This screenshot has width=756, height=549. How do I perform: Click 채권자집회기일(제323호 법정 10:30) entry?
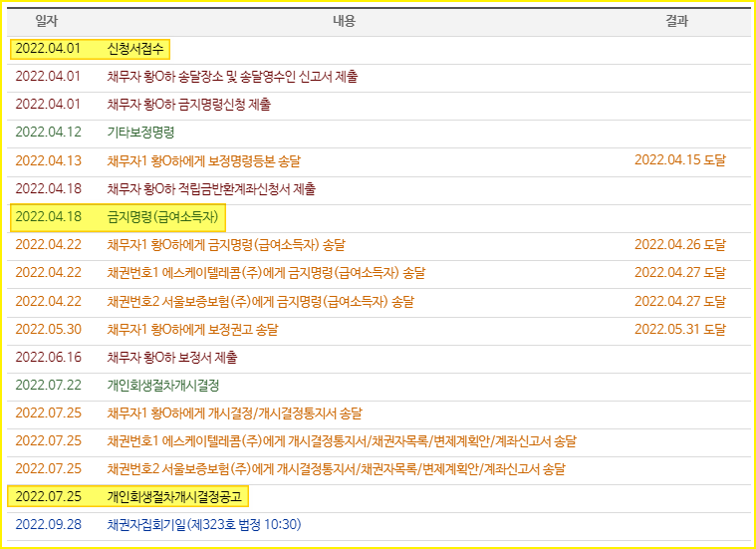(x=204, y=524)
